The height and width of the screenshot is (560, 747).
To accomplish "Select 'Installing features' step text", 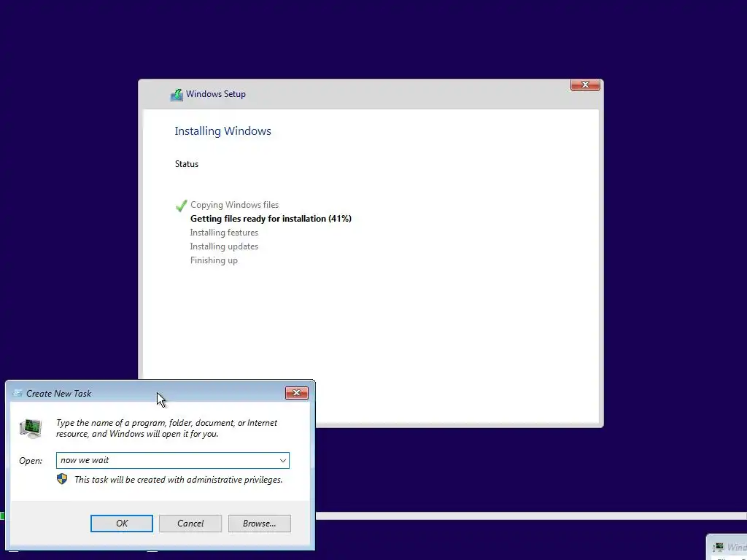I will pyautogui.click(x=224, y=233).
